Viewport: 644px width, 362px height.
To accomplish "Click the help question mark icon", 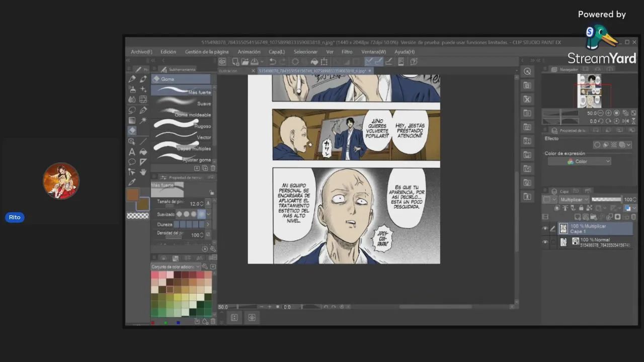I will [414, 61].
